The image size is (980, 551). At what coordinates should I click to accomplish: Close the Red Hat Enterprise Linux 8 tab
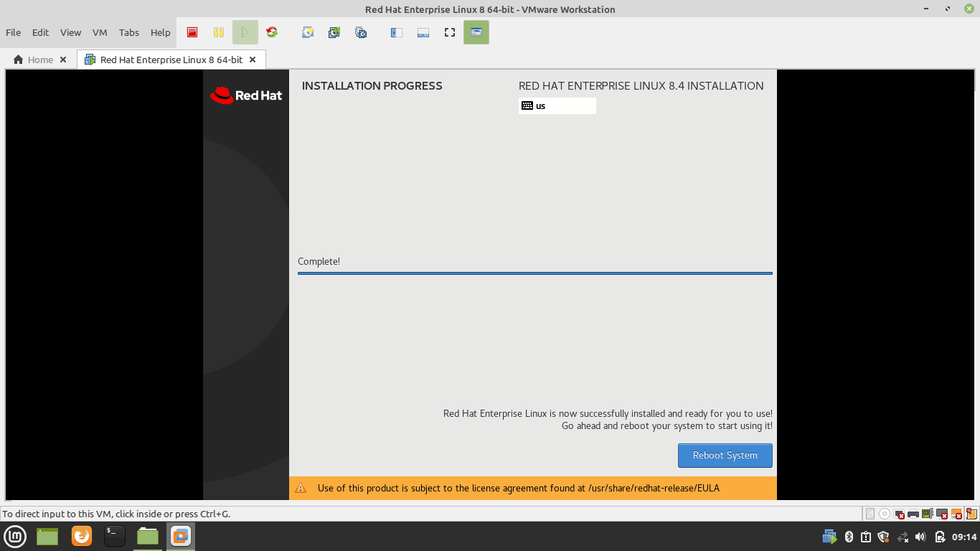tap(253, 60)
